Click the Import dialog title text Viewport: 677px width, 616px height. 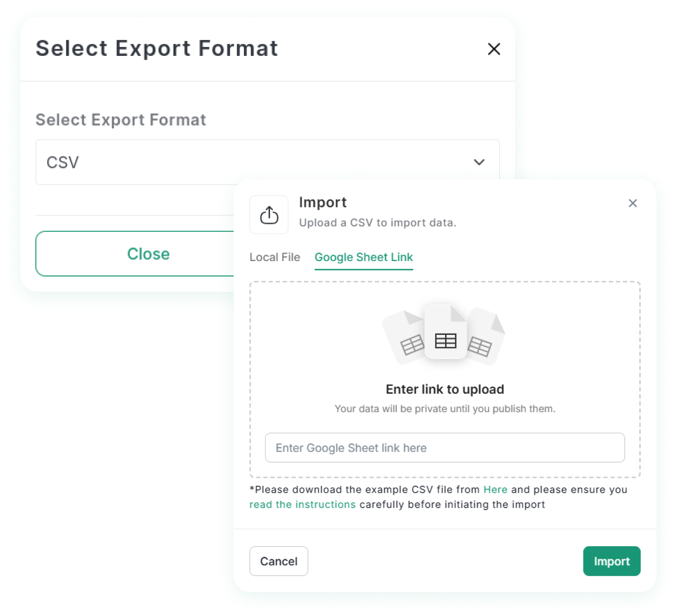323,202
